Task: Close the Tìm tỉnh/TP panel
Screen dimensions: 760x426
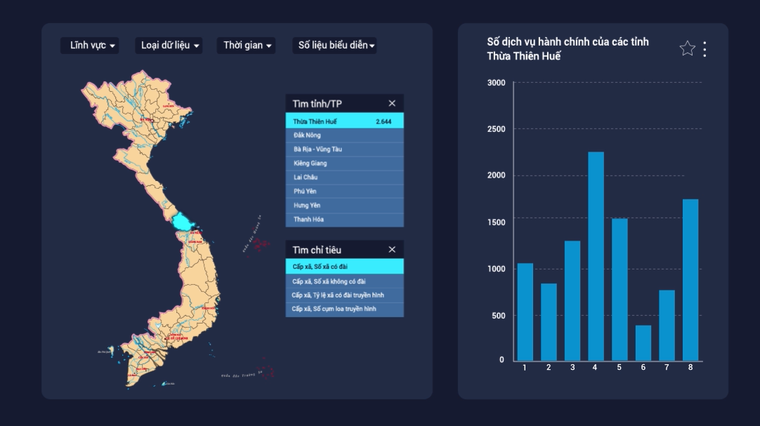Action: 392,103
